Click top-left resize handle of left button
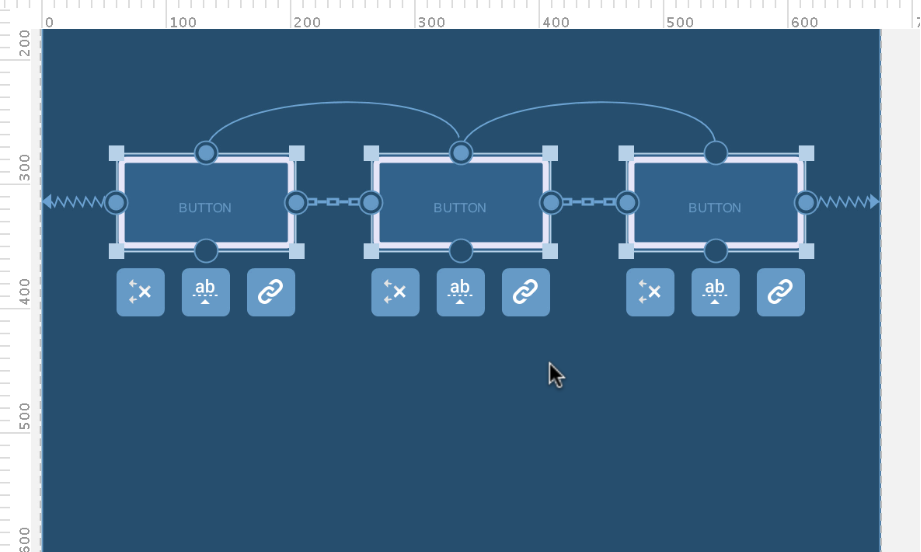Image resolution: width=921 pixels, height=552 pixels. coord(116,153)
